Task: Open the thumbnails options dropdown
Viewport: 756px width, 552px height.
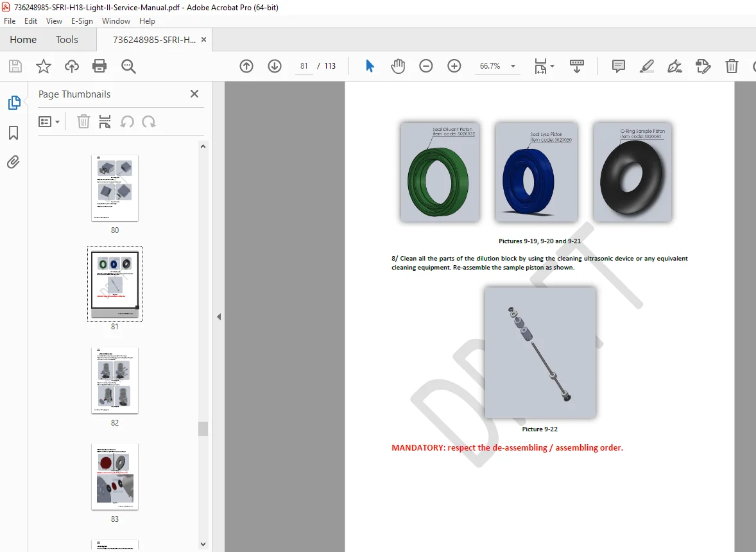Action: 49,122
